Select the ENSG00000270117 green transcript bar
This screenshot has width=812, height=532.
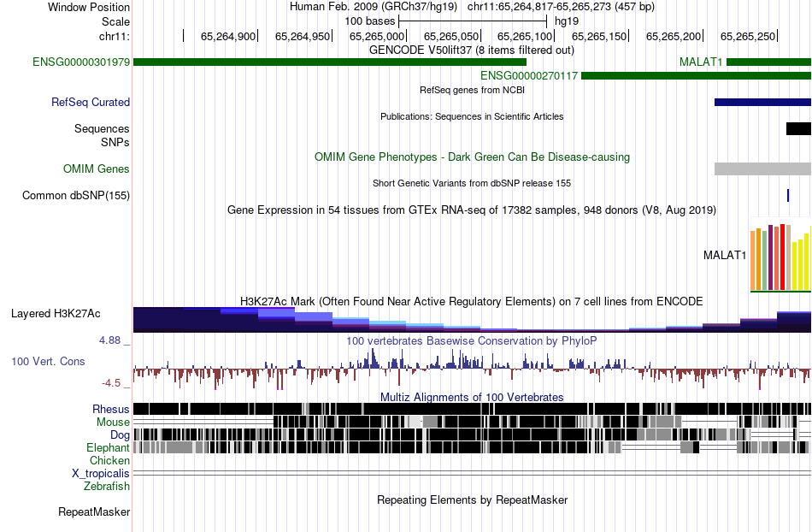coord(696,75)
